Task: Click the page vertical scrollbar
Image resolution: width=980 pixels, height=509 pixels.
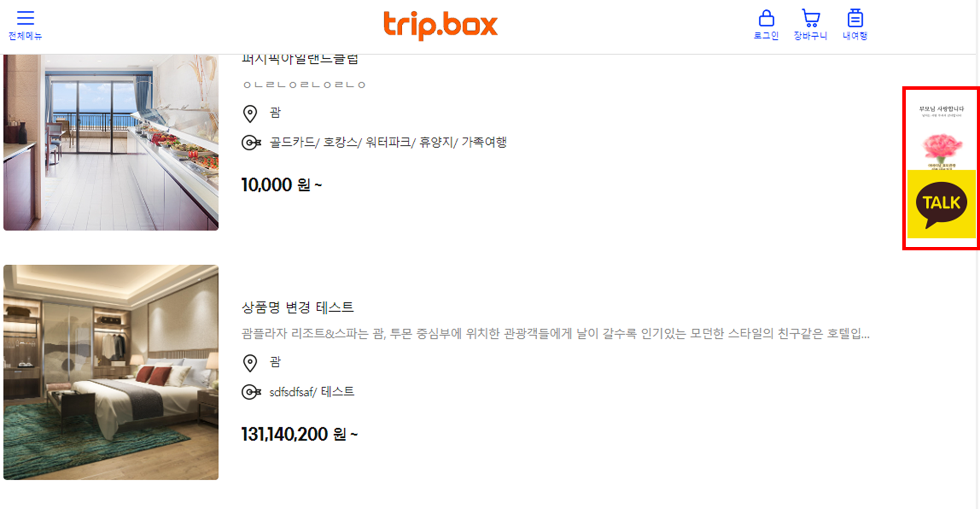Action: click(x=978, y=254)
